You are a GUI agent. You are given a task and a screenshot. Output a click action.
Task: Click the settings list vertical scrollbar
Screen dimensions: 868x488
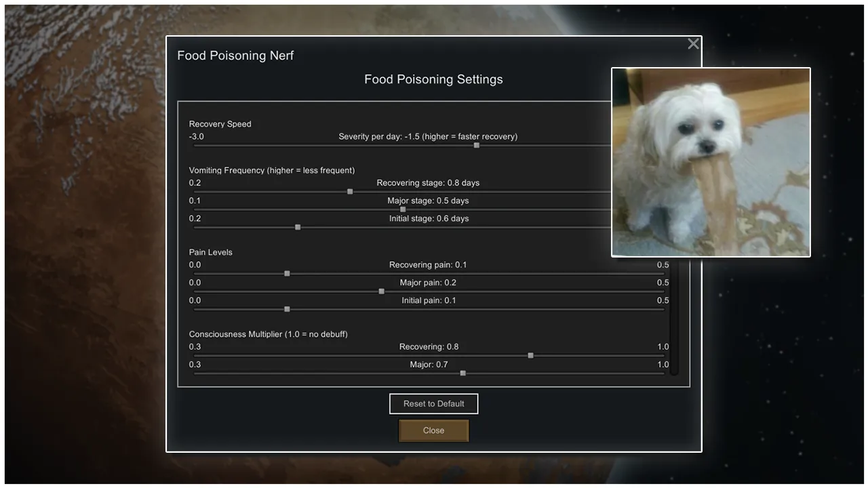pyautogui.click(x=673, y=319)
